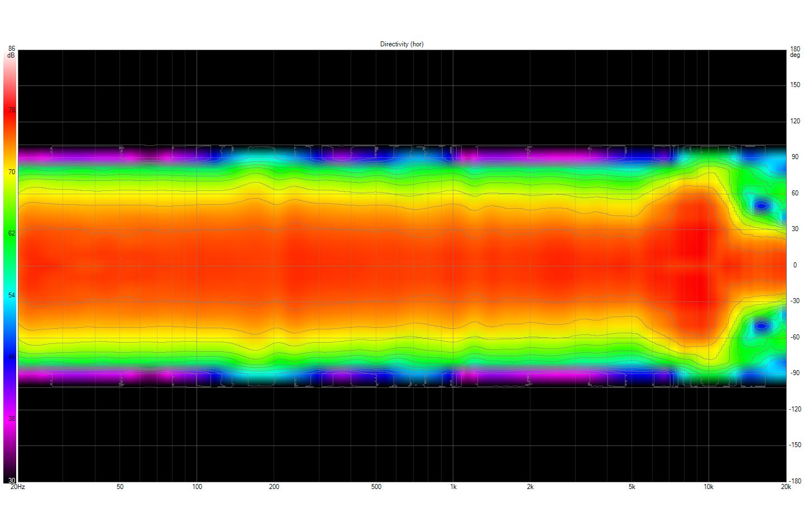
Task: Click the 500 frequency axis label
Action: (376, 487)
